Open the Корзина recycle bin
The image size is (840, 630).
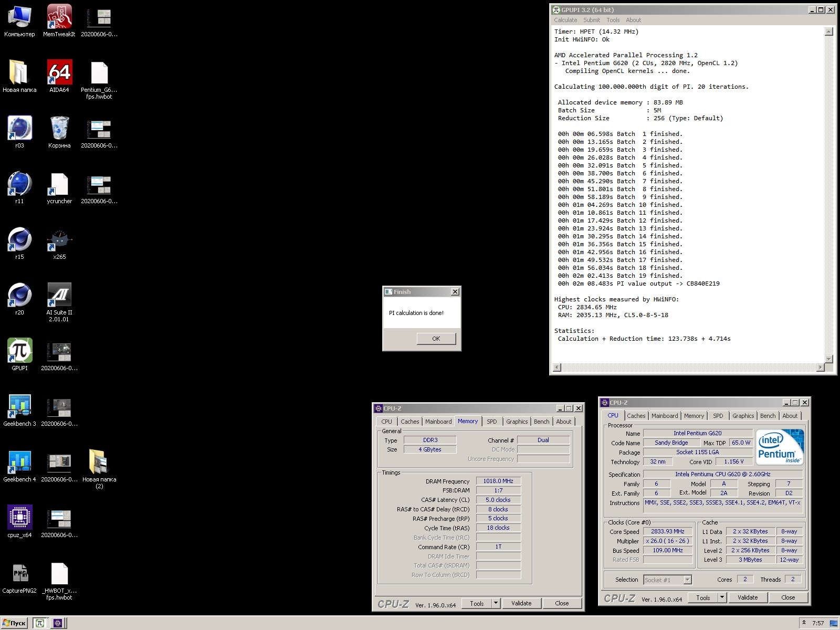[59, 132]
